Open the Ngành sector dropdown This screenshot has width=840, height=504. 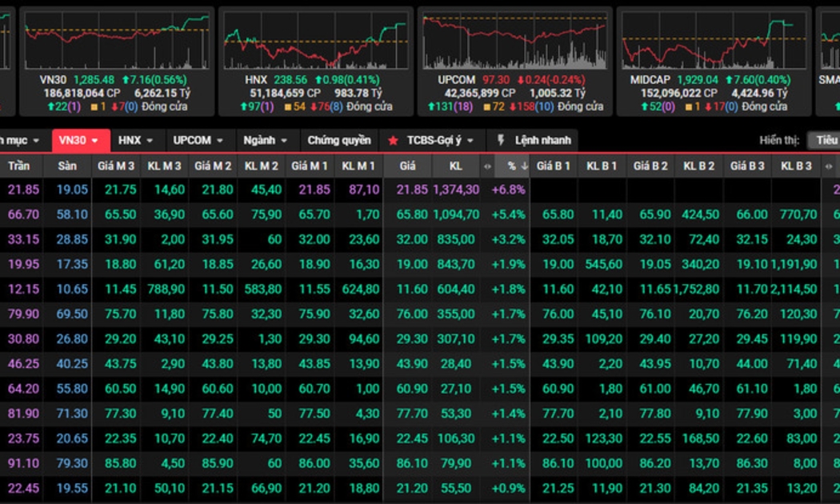[x=283, y=141]
